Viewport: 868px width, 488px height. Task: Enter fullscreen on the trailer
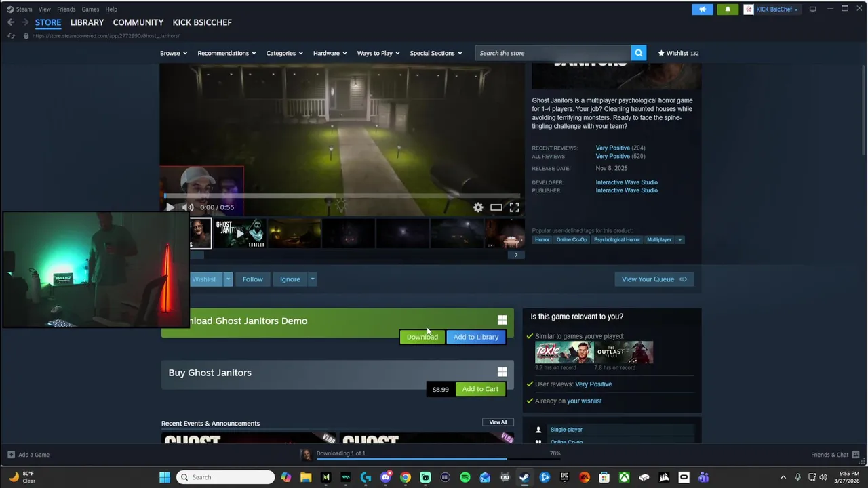point(515,207)
